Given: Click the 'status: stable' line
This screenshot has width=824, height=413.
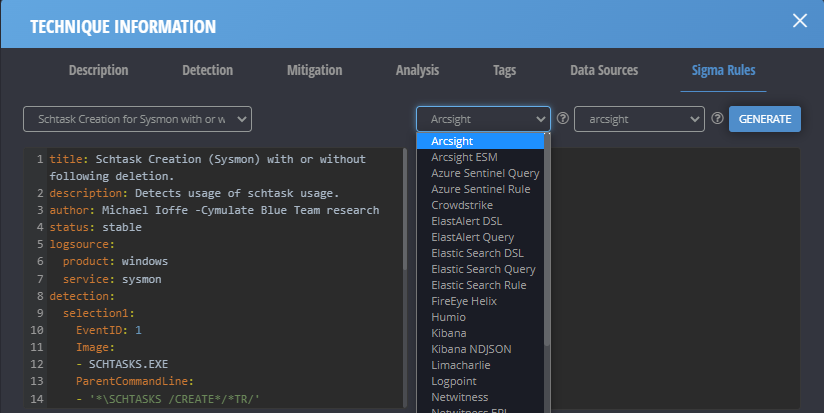Looking at the screenshot, I should [96, 228].
